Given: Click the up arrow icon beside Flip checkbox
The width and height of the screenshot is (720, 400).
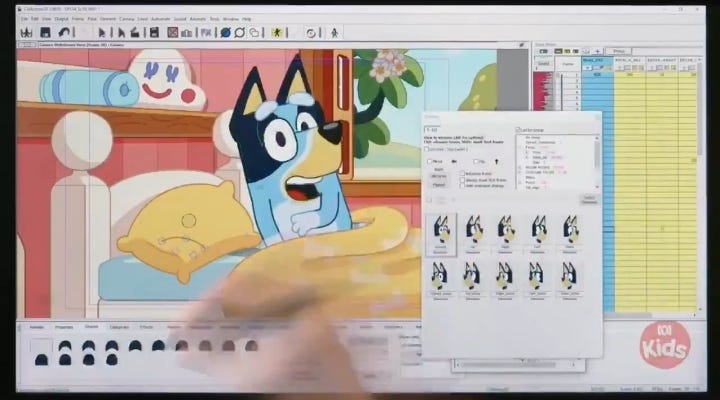Looking at the screenshot, I should (496, 162).
